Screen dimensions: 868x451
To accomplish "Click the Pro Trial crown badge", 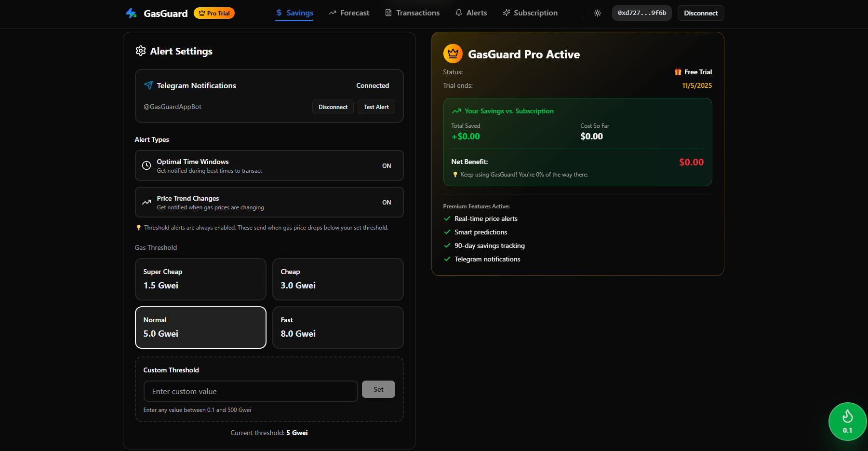I will (214, 13).
